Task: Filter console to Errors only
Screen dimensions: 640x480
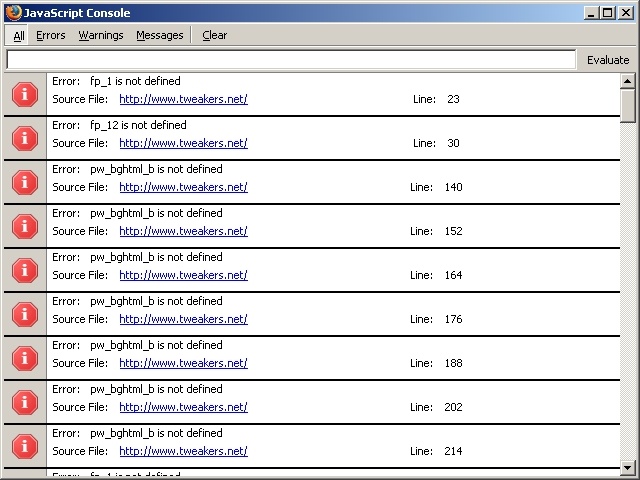Action: (x=51, y=36)
